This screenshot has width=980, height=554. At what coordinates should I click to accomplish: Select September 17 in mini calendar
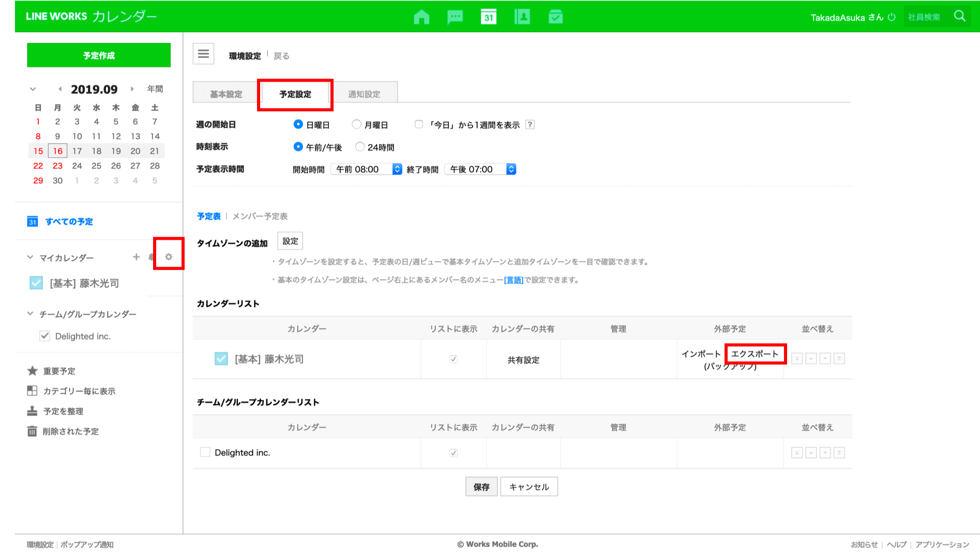coord(77,151)
